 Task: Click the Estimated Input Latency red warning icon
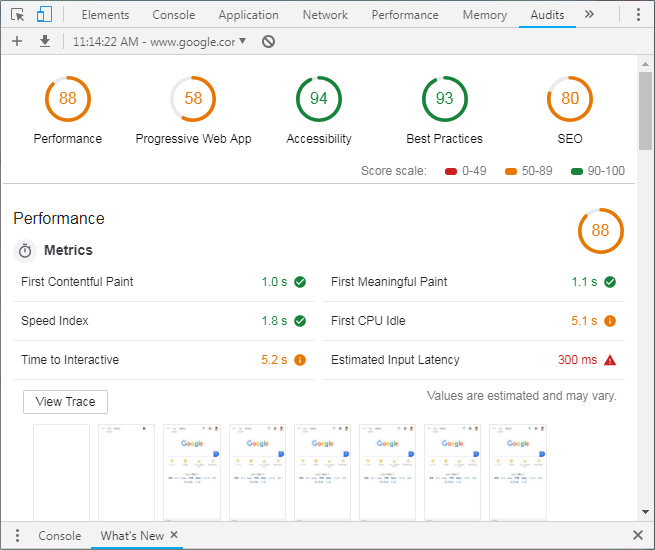[x=610, y=360]
